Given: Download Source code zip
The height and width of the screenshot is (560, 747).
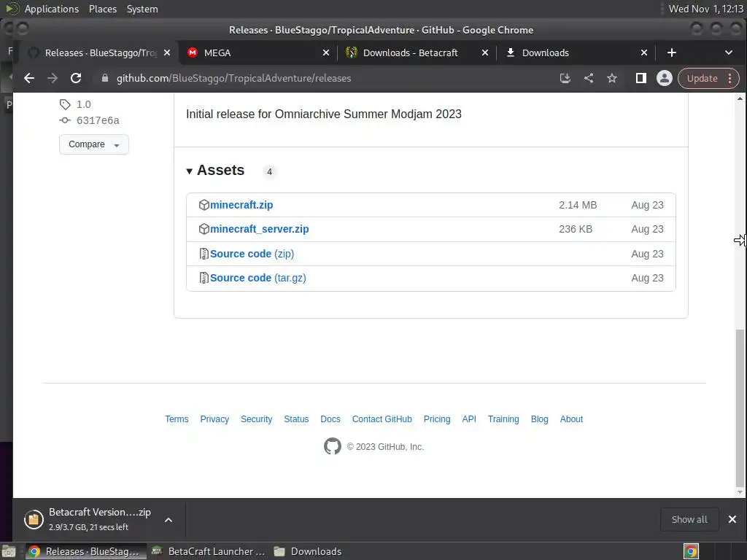Looking at the screenshot, I should (252, 254).
